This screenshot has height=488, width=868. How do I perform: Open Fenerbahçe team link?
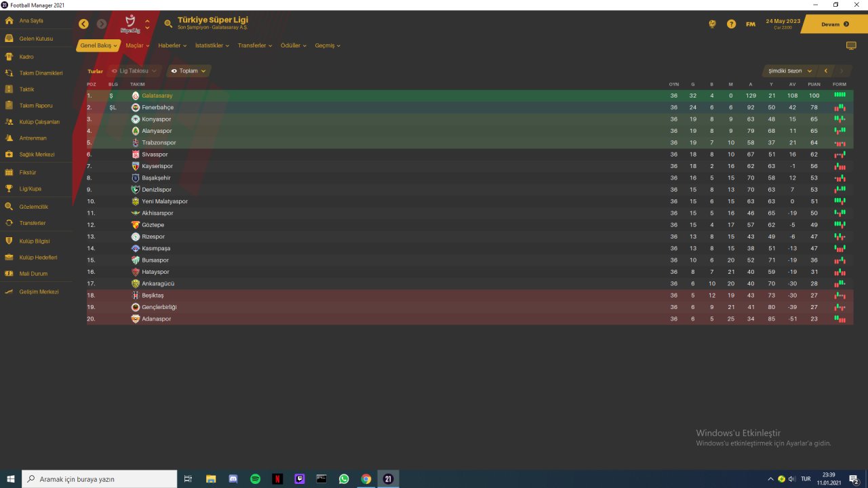(157, 107)
